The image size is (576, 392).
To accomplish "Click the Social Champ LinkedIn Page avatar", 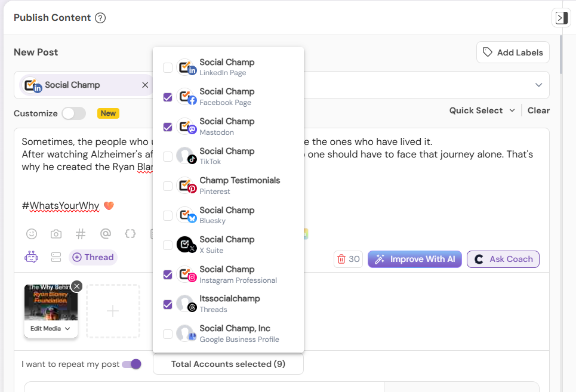I will point(186,67).
